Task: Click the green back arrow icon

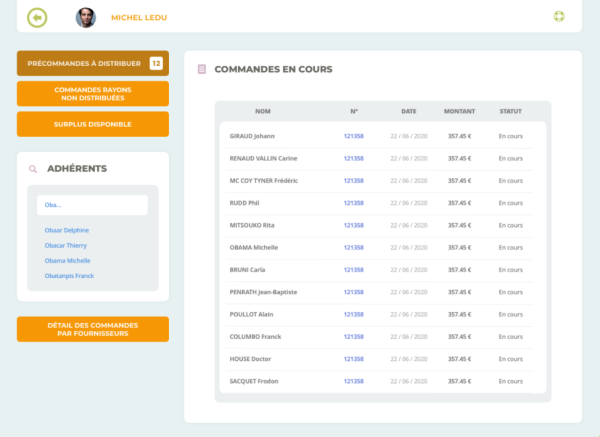Action: coord(37,18)
